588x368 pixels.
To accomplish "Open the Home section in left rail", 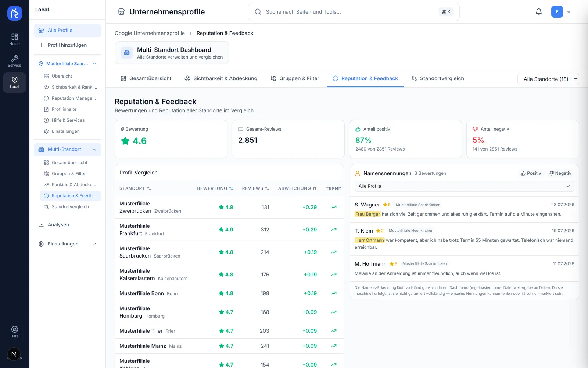I will [x=14, y=39].
